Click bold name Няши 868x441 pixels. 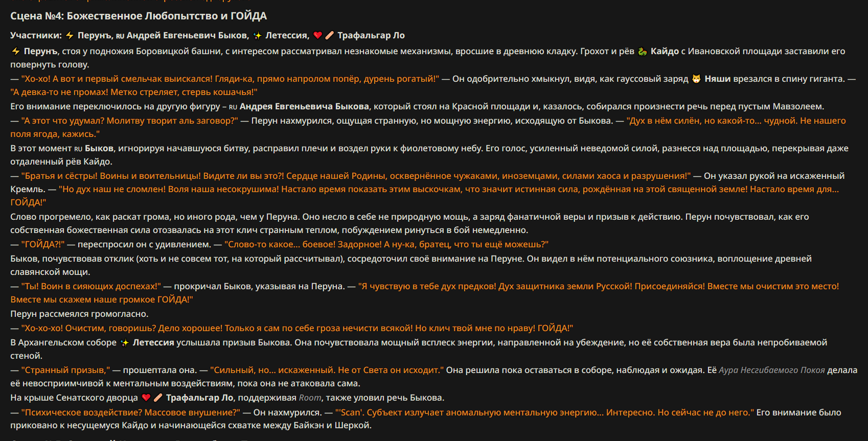718,79
